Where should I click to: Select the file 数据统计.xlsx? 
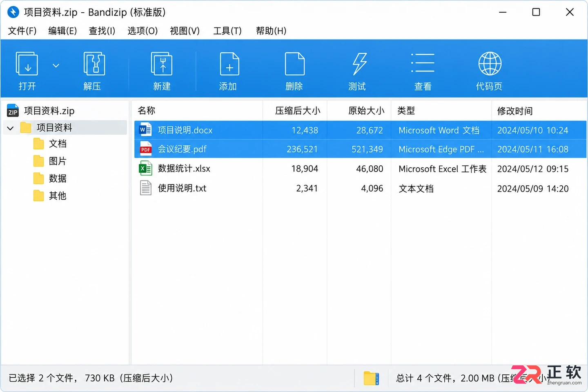click(184, 168)
